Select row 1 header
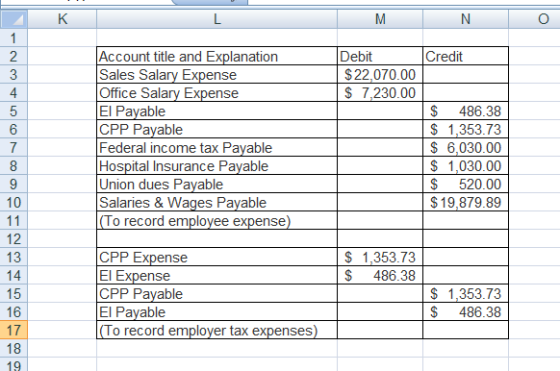This screenshot has height=371, width=560. click(14, 37)
